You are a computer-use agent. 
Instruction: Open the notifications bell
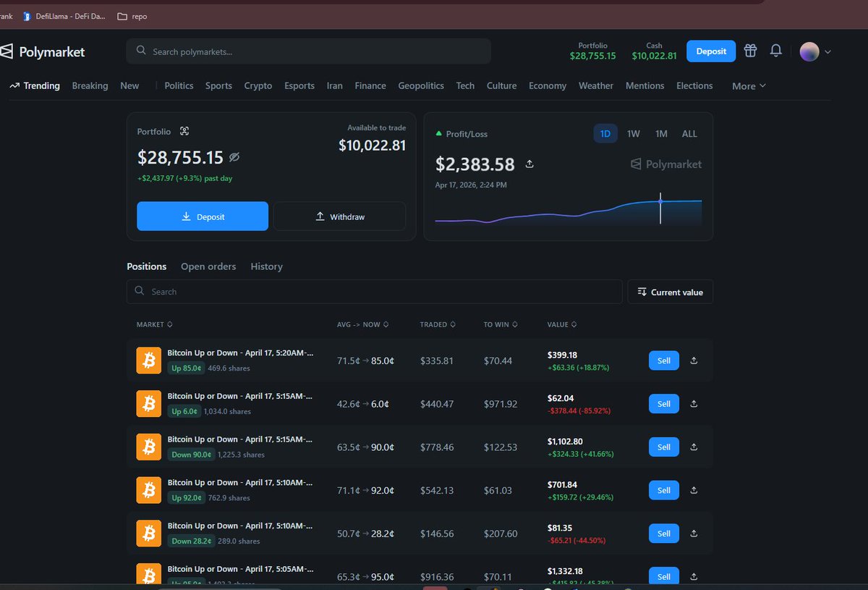point(776,51)
